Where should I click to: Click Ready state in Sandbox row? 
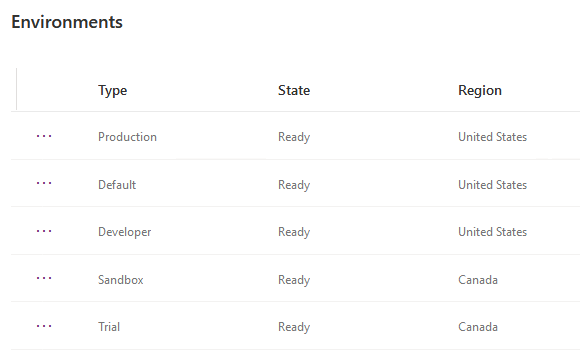[x=294, y=280]
